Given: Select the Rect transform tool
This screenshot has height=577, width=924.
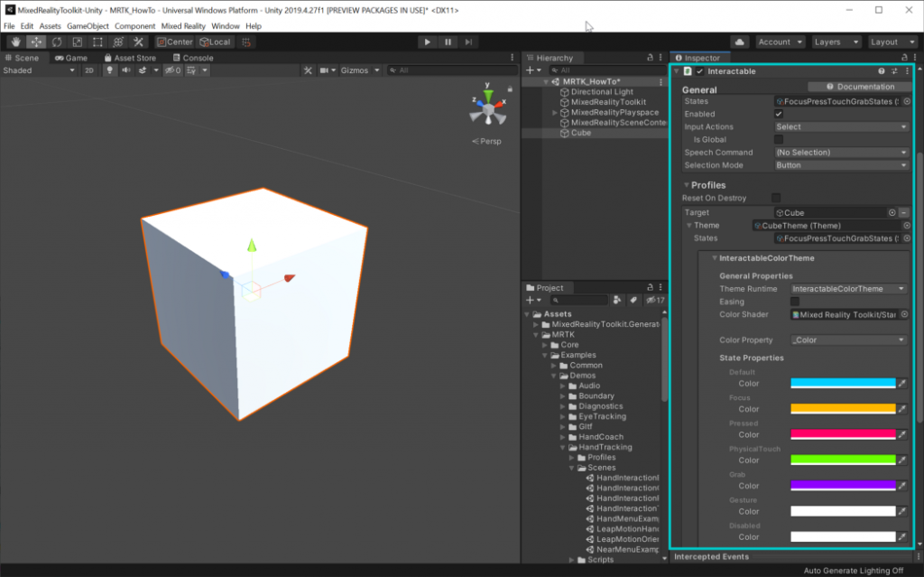Looking at the screenshot, I should click(97, 42).
